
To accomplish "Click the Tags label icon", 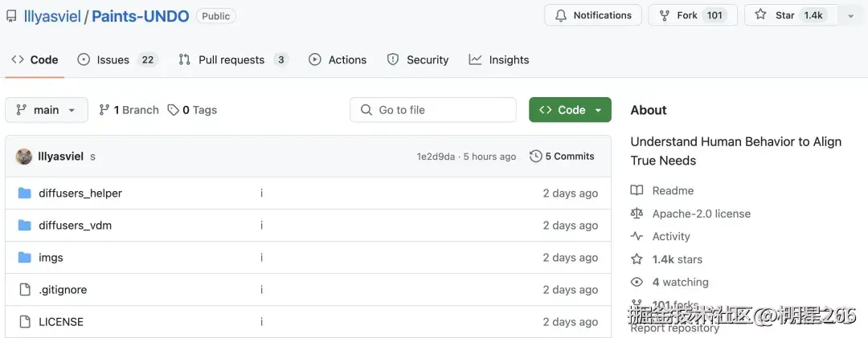I will [x=173, y=110].
